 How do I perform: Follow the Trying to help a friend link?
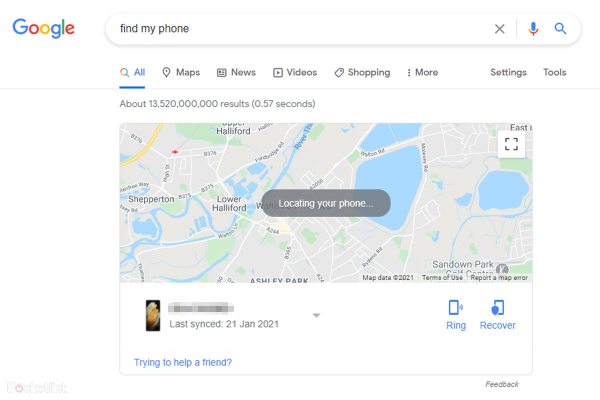tap(183, 362)
